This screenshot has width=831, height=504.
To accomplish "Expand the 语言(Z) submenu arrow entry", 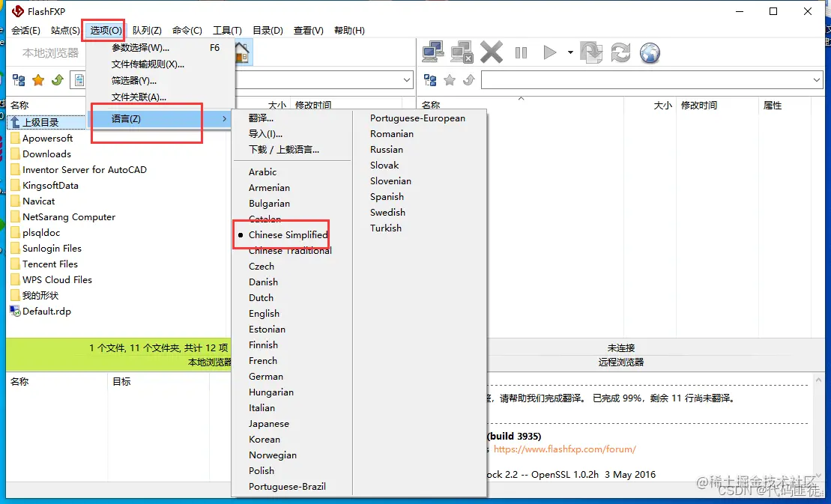I will [x=160, y=118].
